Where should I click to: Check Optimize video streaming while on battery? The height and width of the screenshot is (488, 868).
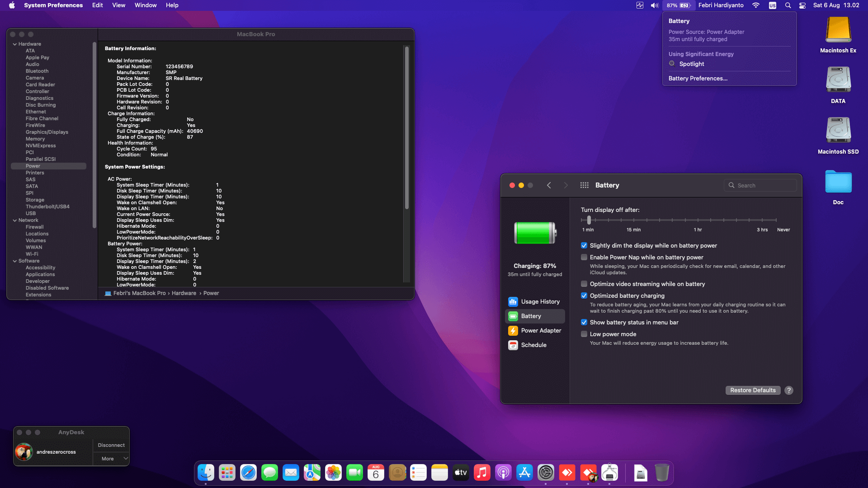[584, 284]
